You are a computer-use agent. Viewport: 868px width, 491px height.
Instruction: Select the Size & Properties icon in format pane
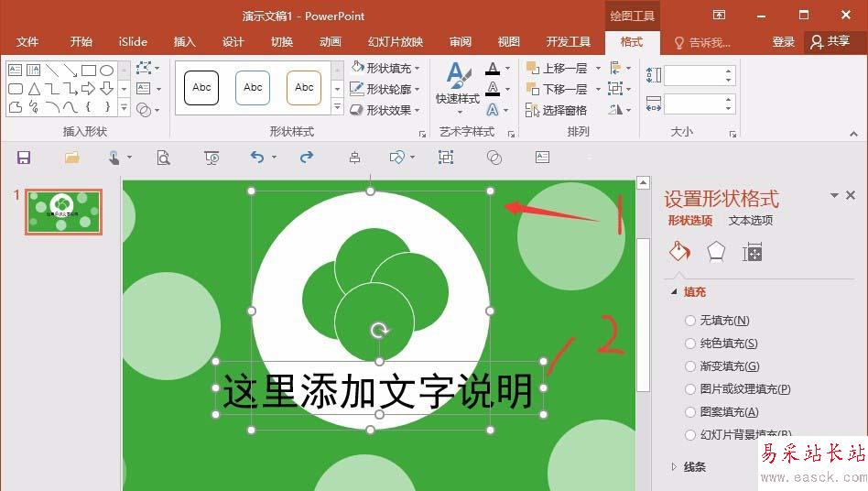(753, 252)
